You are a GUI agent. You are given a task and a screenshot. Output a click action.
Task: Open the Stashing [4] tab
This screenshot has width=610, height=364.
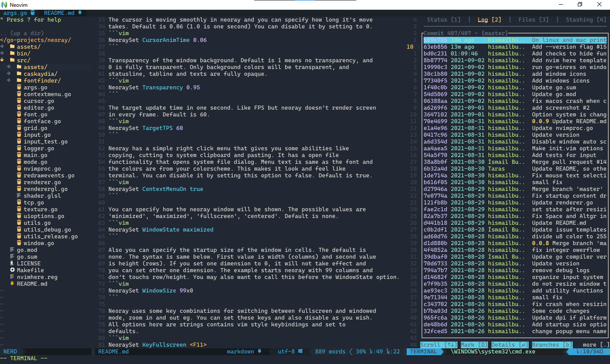[586, 19]
